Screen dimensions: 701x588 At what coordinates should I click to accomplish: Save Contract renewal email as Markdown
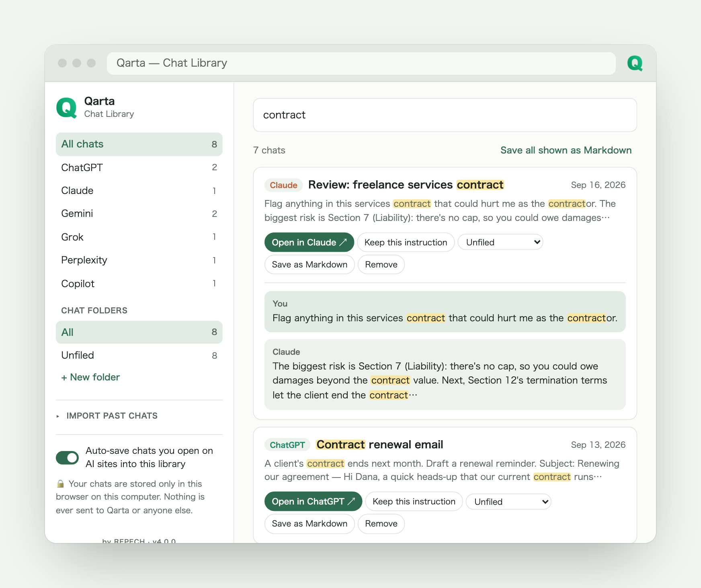(310, 524)
